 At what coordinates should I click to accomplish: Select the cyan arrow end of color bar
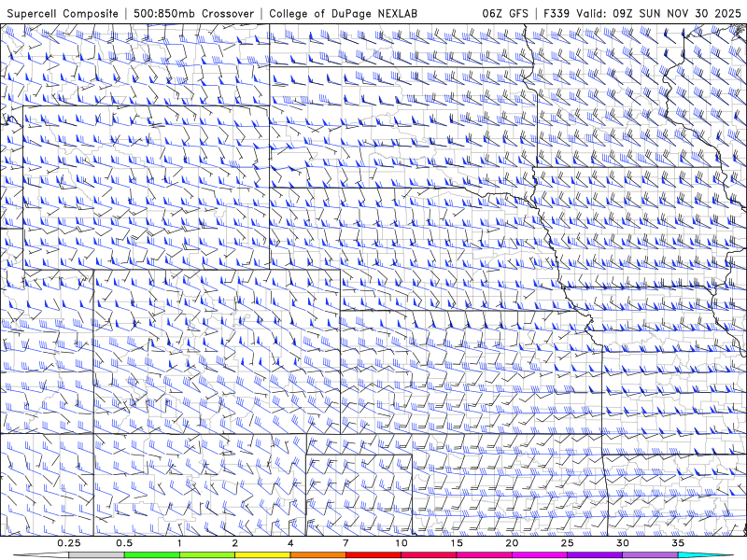(705, 555)
